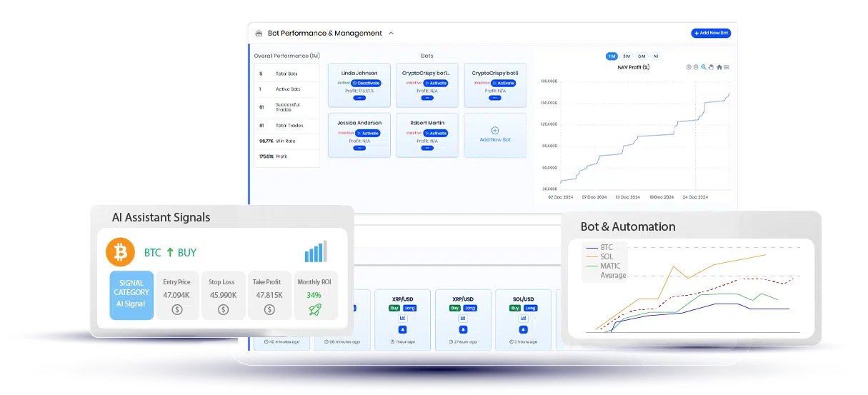Zoom out on the NAV Profit chart
Viewport: 868px width, 395px height.
696,67
